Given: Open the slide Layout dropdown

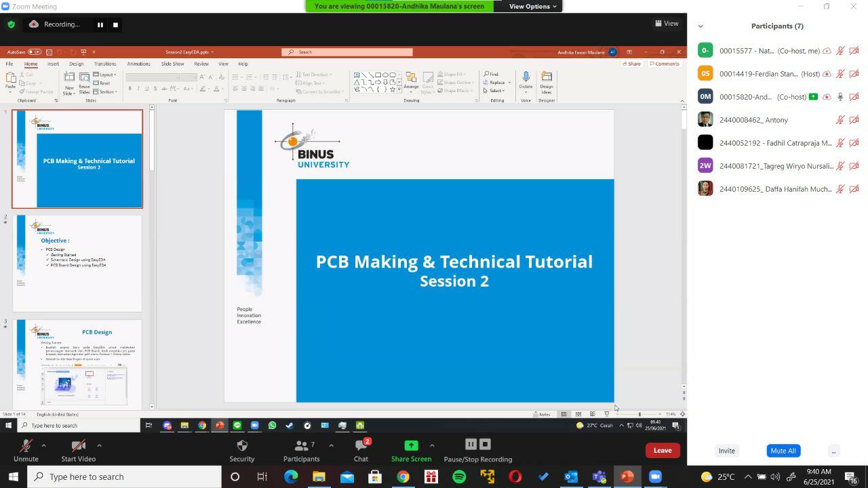Looking at the screenshot, I should pos(106,75).
